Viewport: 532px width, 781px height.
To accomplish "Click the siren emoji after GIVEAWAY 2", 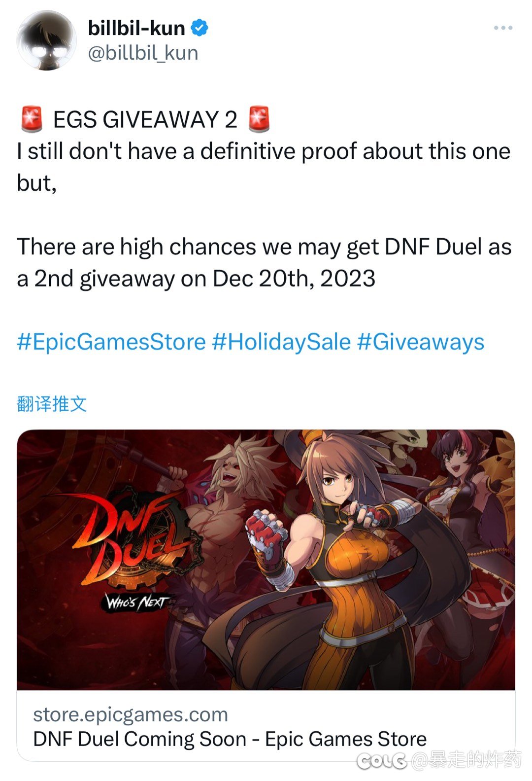I will [x=259, y=119].
